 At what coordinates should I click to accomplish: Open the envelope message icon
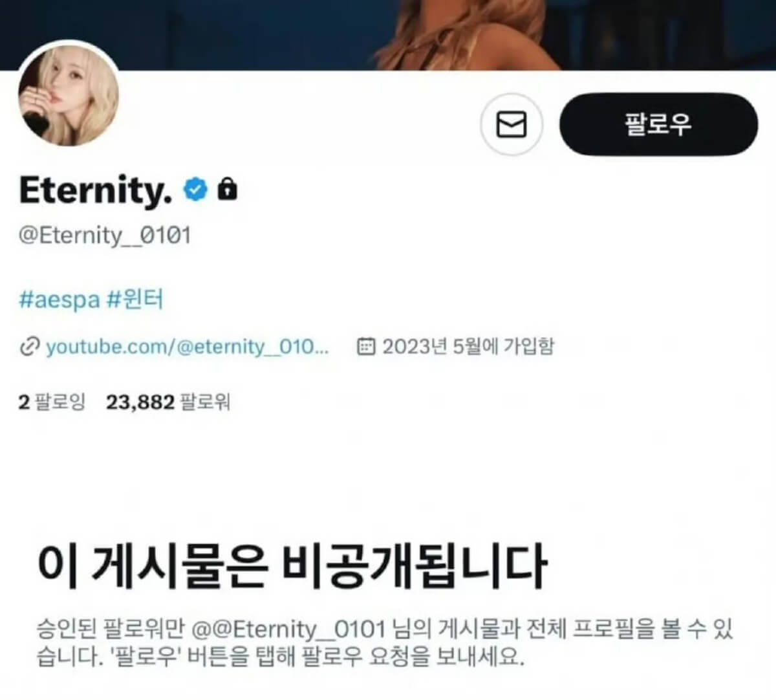512,124
